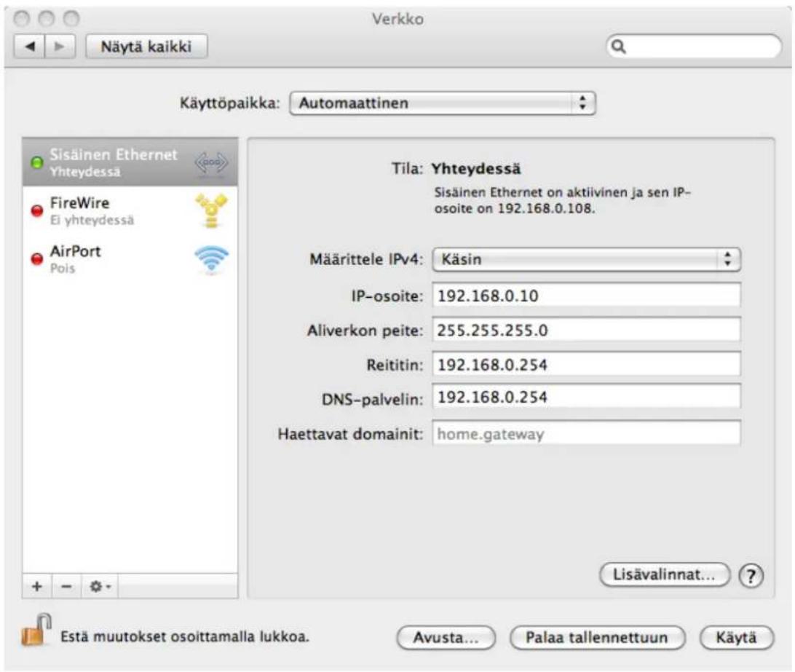Click the Aliverkon peite field

[586, 330]
